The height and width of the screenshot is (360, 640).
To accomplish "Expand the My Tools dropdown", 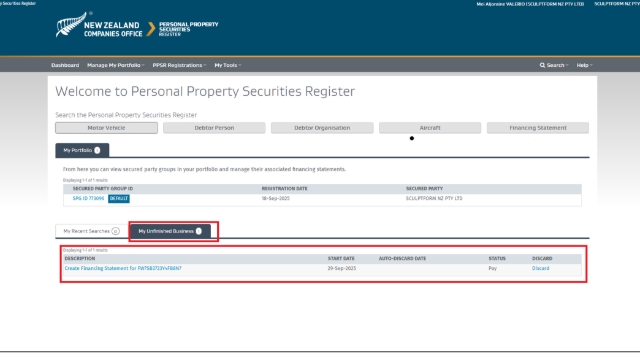I will [x=228, y=65].
